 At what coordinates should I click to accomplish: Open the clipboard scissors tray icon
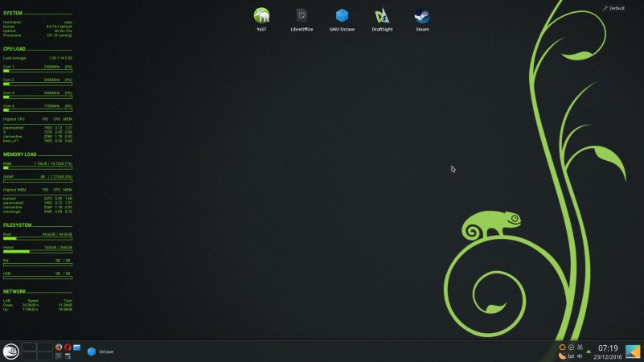click(x=580, y=348)
